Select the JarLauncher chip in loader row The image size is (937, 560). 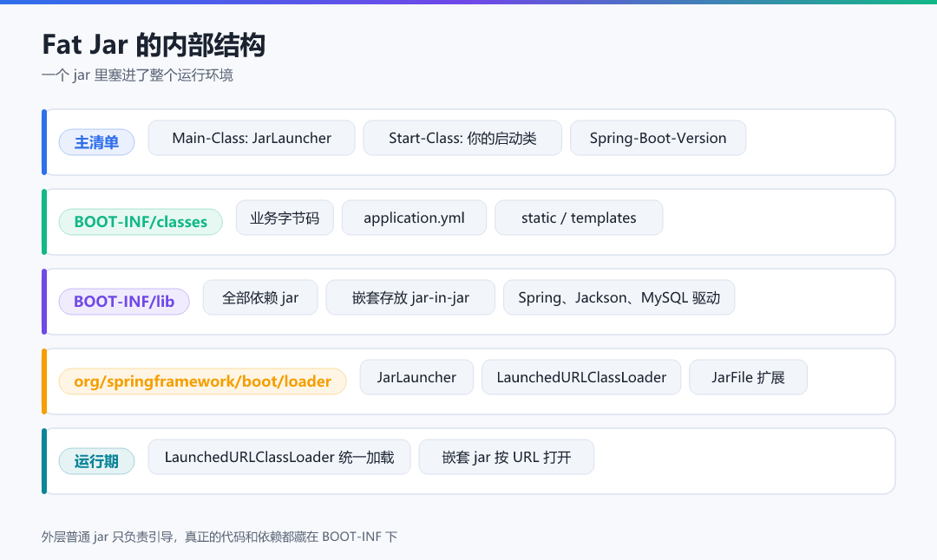click(416, 377)
